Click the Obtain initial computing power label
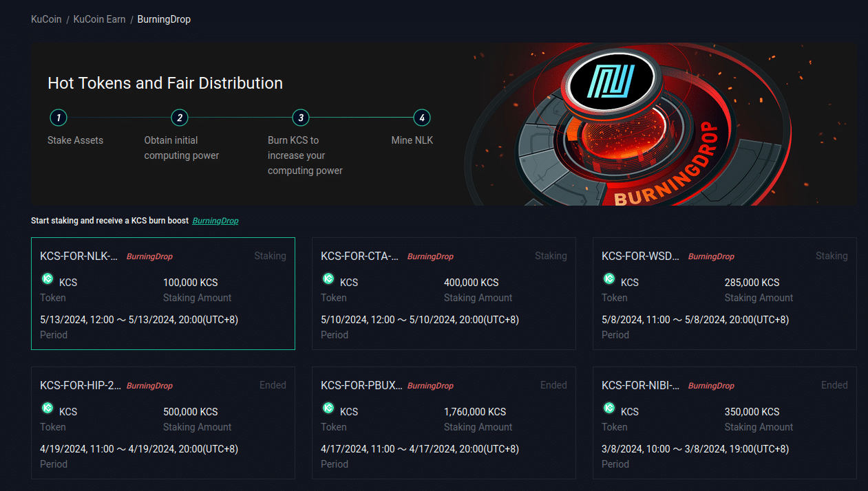868x491 pixels. pyautogui.click(x=182, y=148)
